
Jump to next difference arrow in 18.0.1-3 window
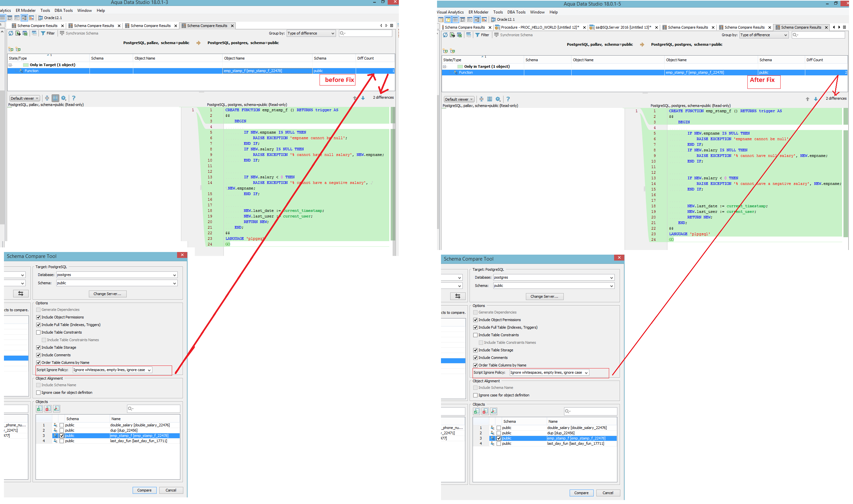coord(363,98)
